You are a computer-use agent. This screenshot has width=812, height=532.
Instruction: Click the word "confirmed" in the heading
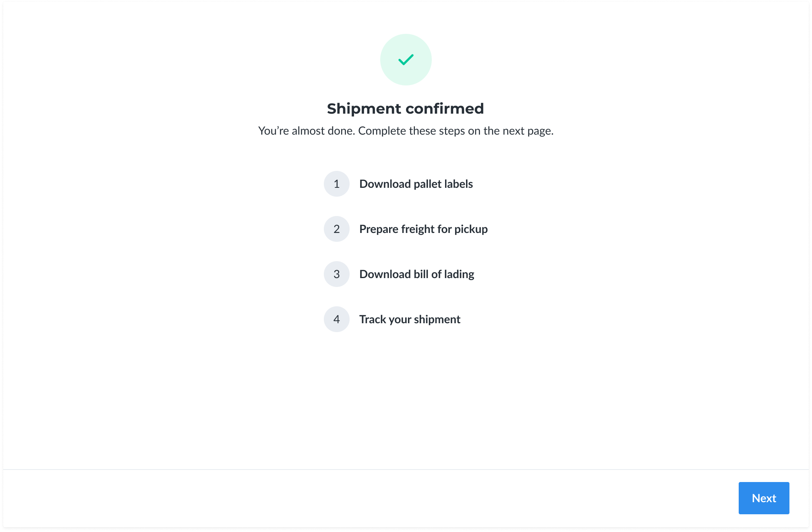tap(445, 109)
